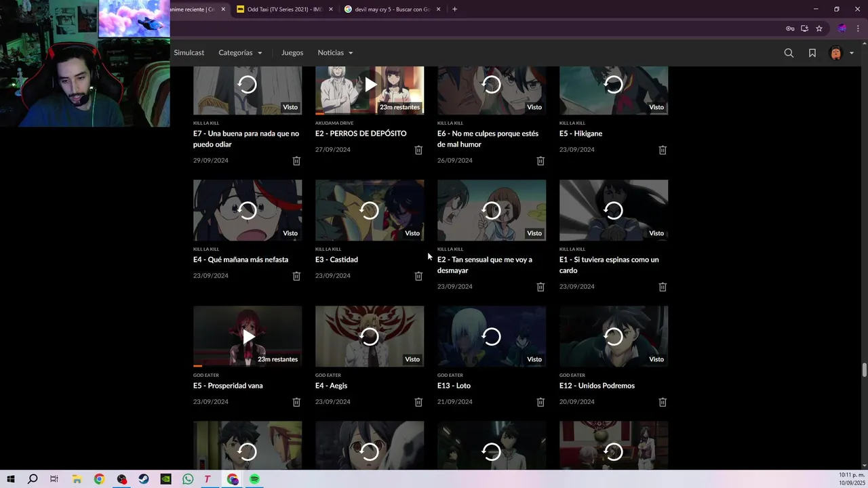The image size is (868, 488).
Task: Rewatch E4 Qué mañana más nefasta thumbnail
Action: 248,210
